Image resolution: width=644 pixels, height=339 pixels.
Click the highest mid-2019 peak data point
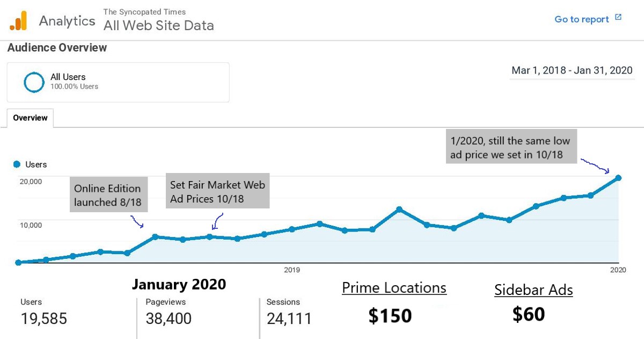[399, 209]
